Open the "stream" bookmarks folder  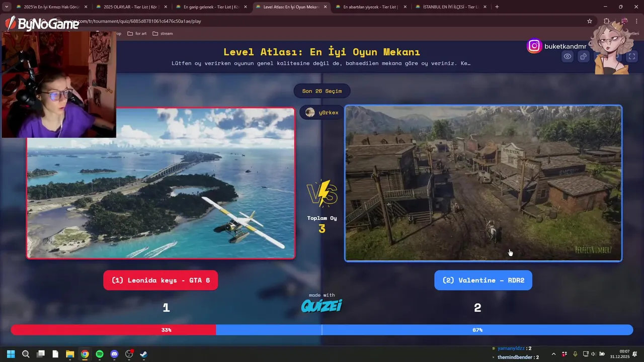163,34
